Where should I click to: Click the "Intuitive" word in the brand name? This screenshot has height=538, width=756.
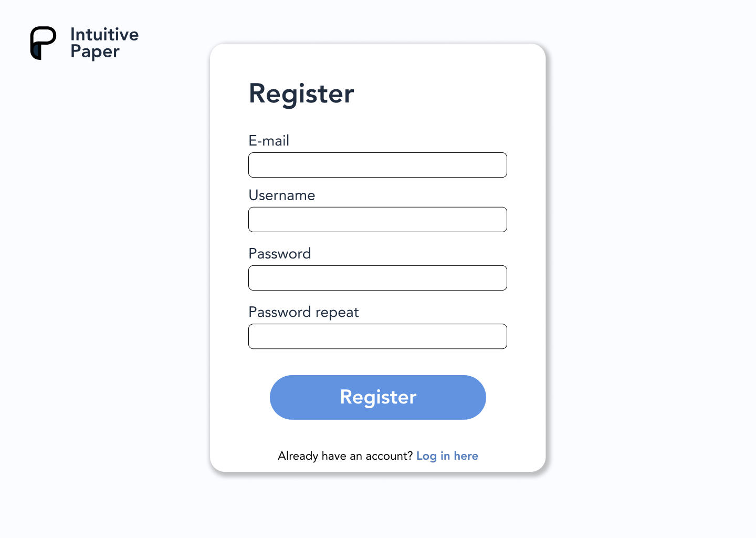click(104, 35)
